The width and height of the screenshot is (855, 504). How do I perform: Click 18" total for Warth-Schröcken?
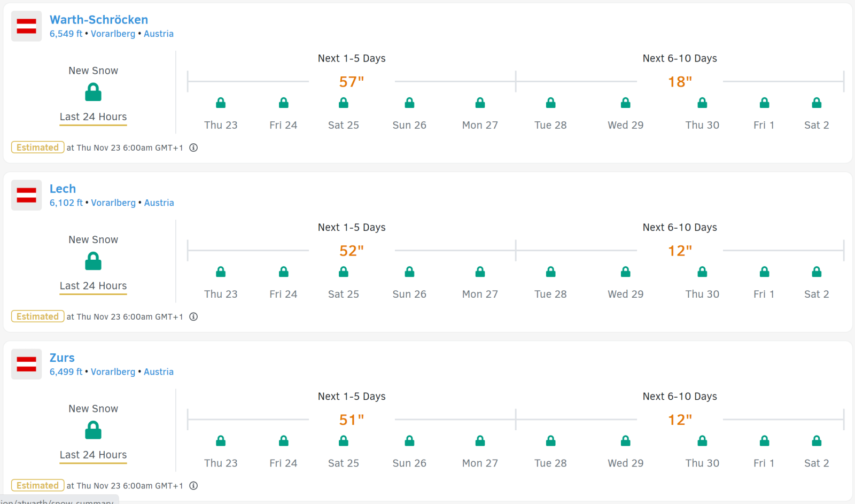pos(680,82)
